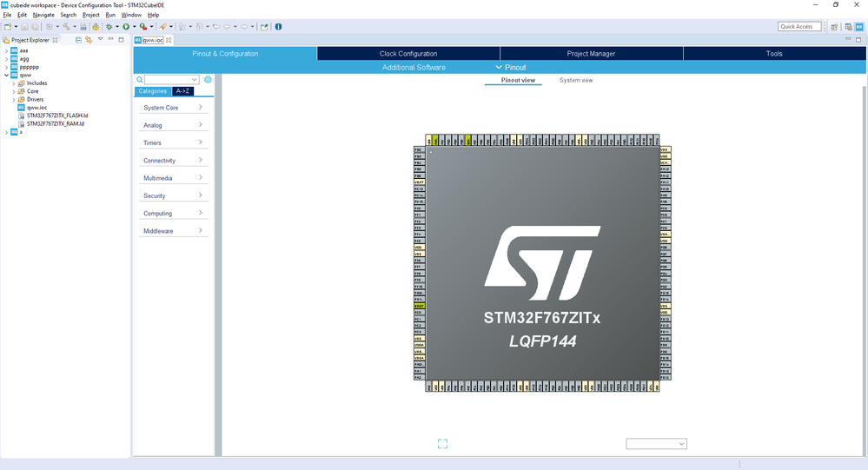Image resolution: width=868 pixels, height=470 pixels.
Task: Maximize the Project Explorer panel
Action: pos(122,40)
